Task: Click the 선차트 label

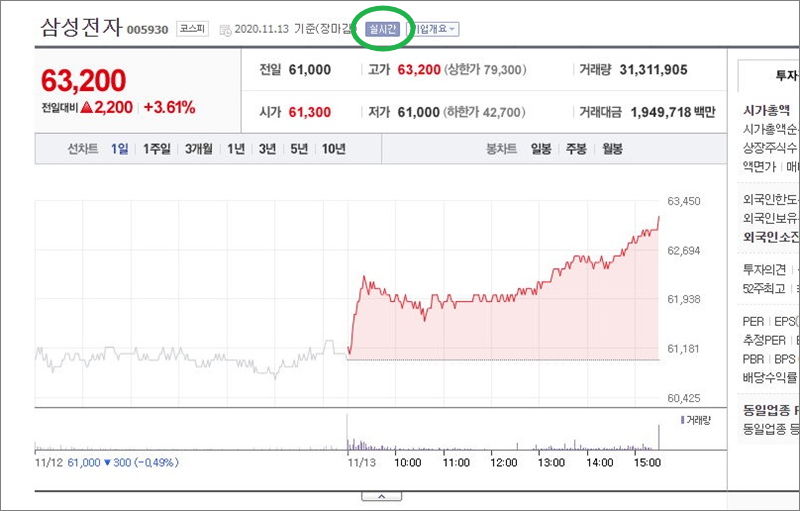Action: click(83, 149)
